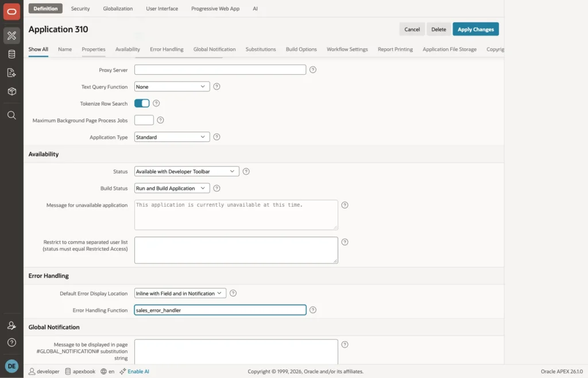Show help for Build Status
This screenshot has height=378, width=588.
click(216, 188)
